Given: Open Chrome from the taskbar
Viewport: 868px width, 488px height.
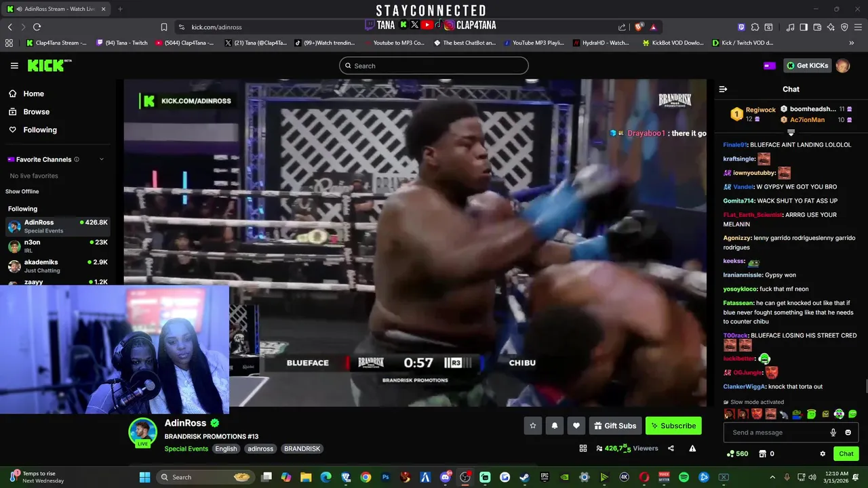Looking at the screenshot, I should pos(366,477).
